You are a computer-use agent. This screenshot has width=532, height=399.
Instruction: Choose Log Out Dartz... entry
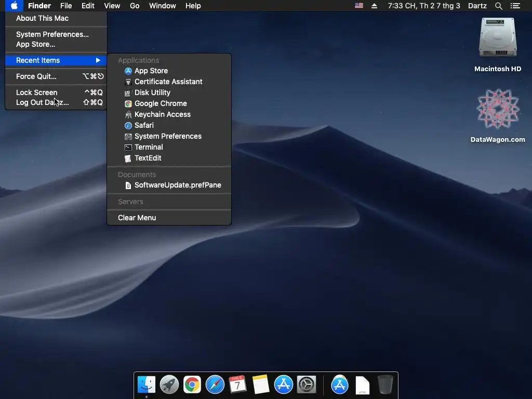tap(56, 102)
